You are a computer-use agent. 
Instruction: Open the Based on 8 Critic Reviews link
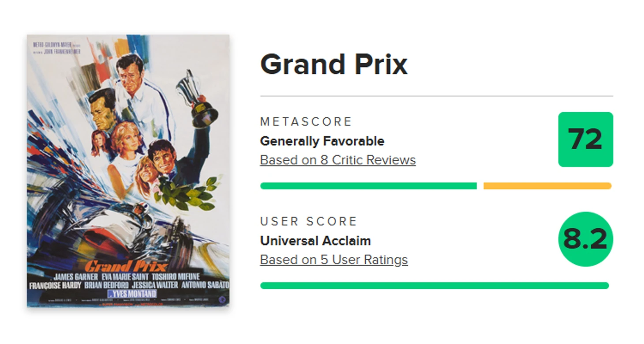(x=338, y=160)
